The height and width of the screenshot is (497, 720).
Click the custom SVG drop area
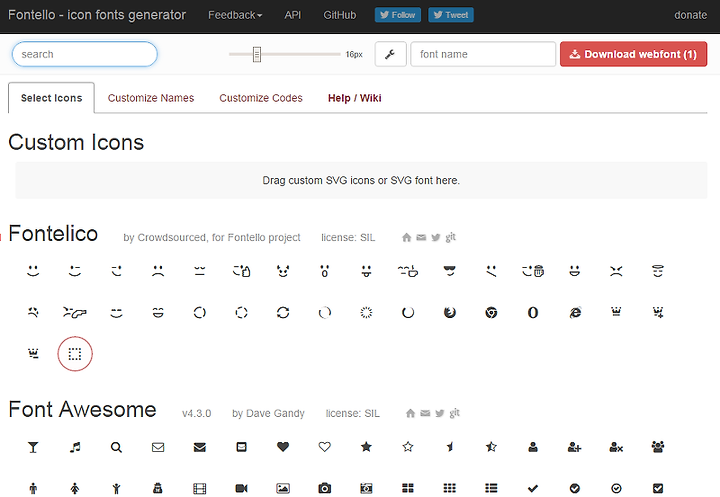click(361, 181)
